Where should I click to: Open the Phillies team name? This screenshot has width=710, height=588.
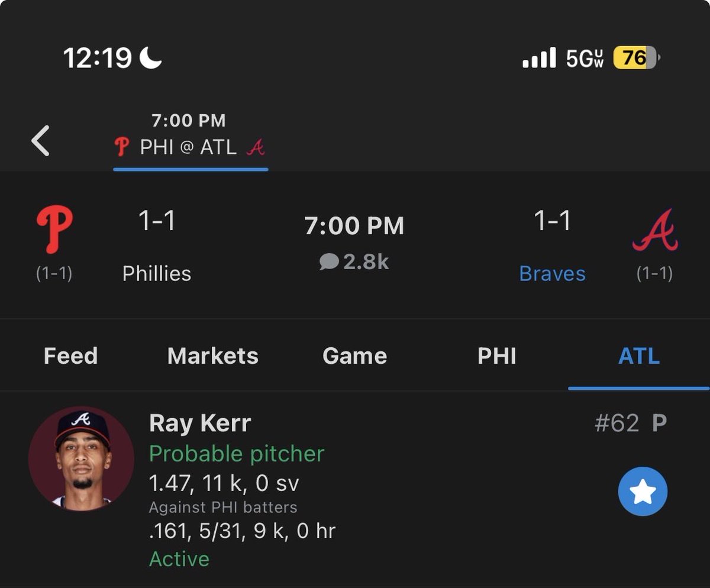tap(157, 273)
